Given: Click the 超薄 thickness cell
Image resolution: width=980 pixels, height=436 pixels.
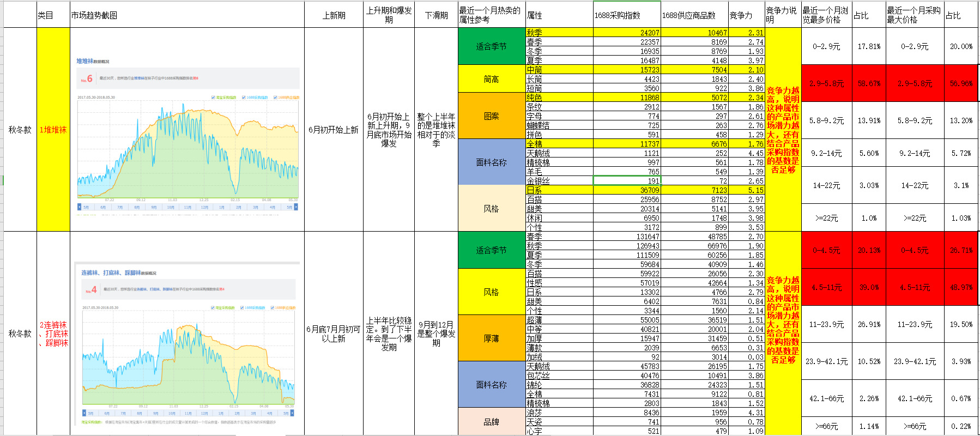Looking at the screenshot, I should click(559, 320).
